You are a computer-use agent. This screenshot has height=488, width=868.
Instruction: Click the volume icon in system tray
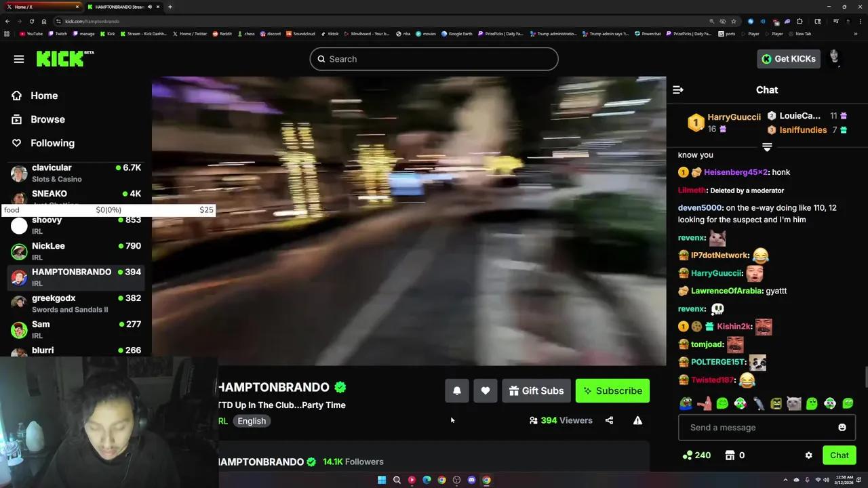tap(827, 480)
